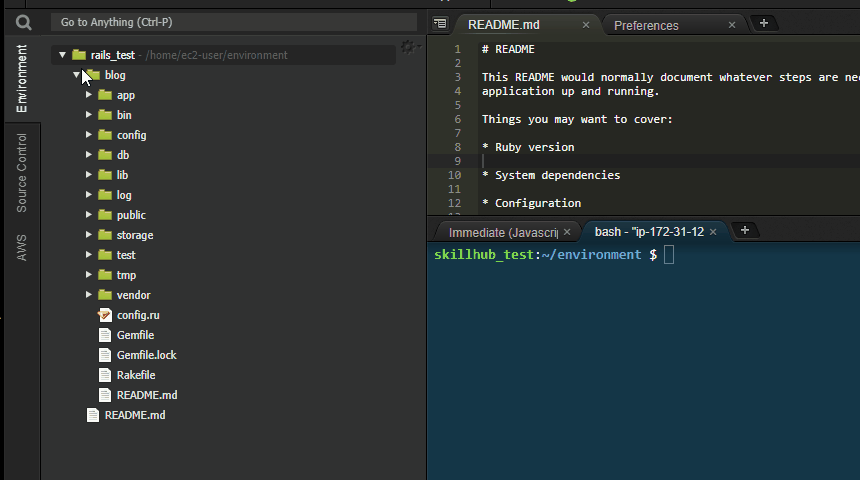Click the search magnifier icon
The height and width of the screenshot is (480, 860).
[x=23, y=22]
